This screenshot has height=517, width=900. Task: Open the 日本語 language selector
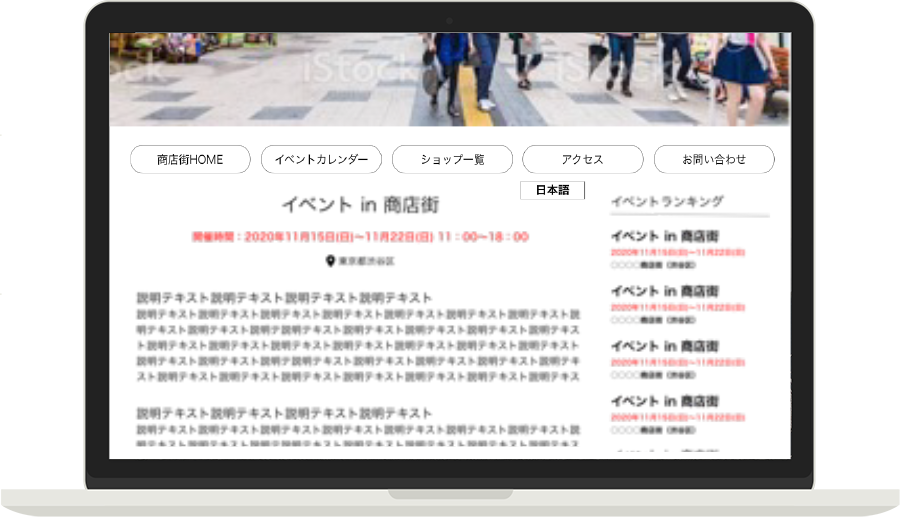(x=552, y=190)
